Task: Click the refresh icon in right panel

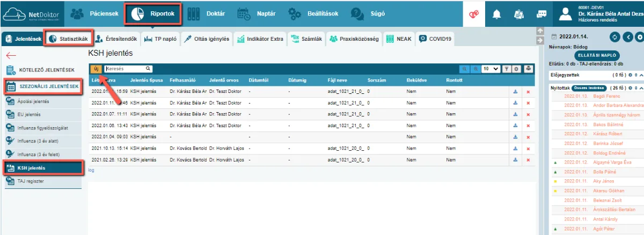Action: pyautogui.click(x=615, y=37)
